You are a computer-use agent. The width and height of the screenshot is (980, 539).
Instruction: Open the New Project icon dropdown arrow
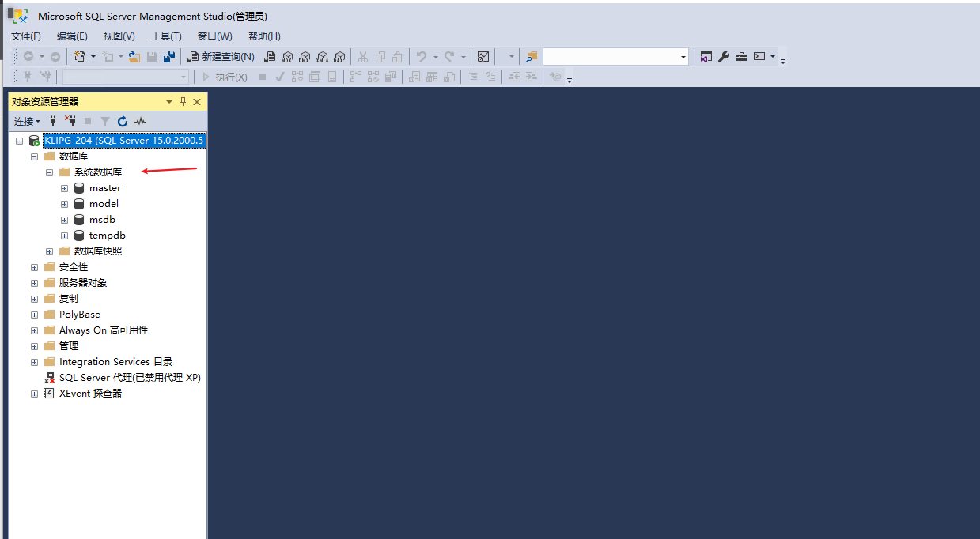click(93, 57)
